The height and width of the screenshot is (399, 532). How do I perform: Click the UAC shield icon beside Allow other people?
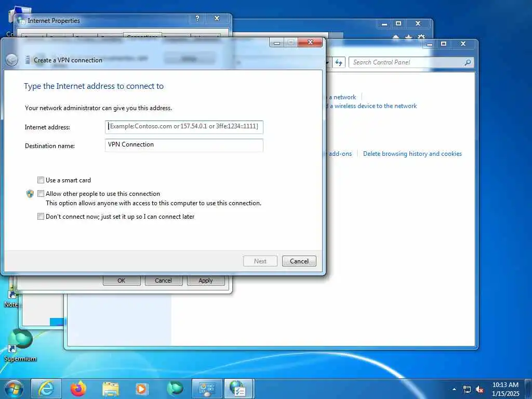30,194
